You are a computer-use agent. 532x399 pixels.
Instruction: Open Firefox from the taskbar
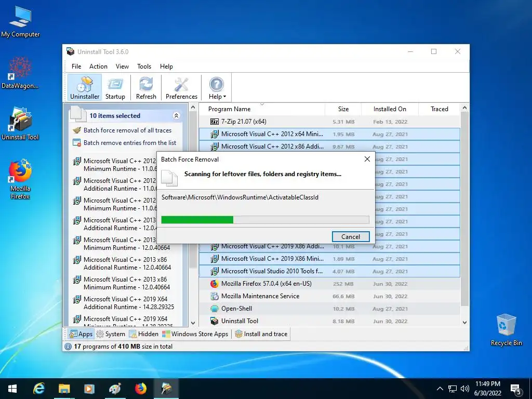click(x=140, y=389)
